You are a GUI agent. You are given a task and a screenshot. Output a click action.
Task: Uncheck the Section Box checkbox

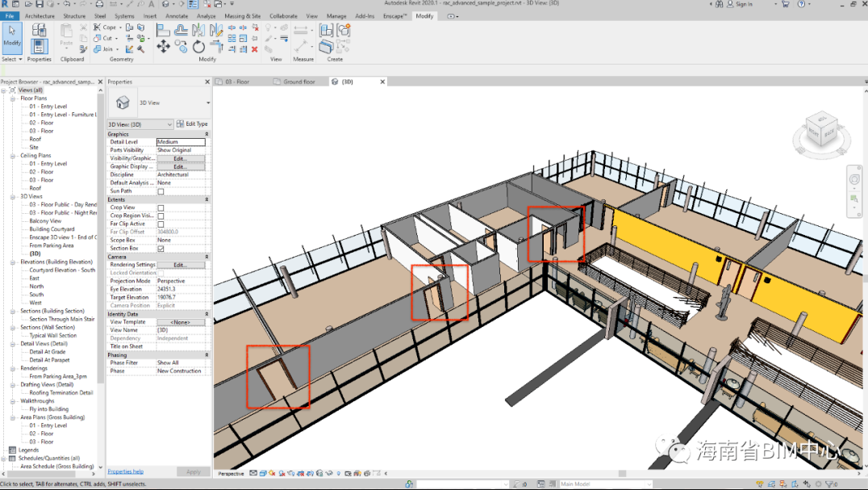(x=161, y=249)
